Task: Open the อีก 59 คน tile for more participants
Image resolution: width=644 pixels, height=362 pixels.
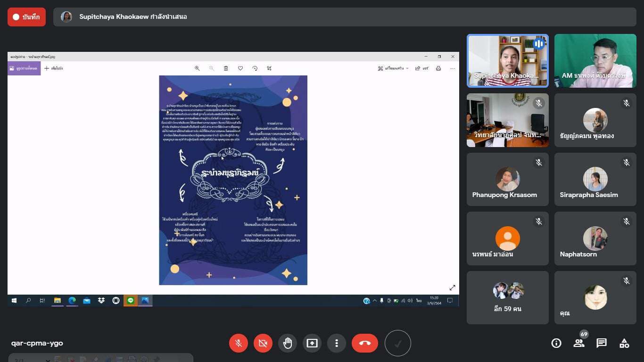Action: point(508,297)
